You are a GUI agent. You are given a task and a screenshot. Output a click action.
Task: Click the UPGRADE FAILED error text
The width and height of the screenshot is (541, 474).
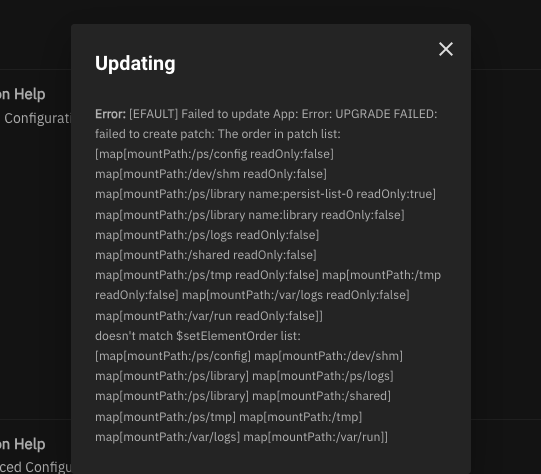(x=386, y=114)
